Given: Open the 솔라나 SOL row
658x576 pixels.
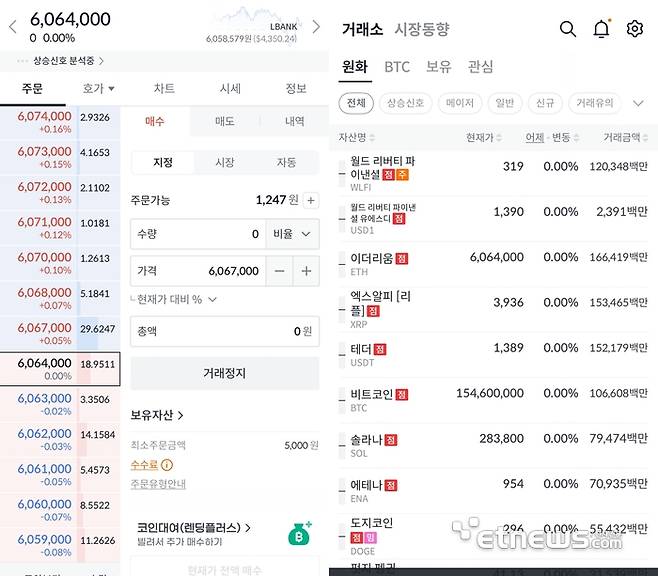Looking at the screenshot, I should [493, 445].
